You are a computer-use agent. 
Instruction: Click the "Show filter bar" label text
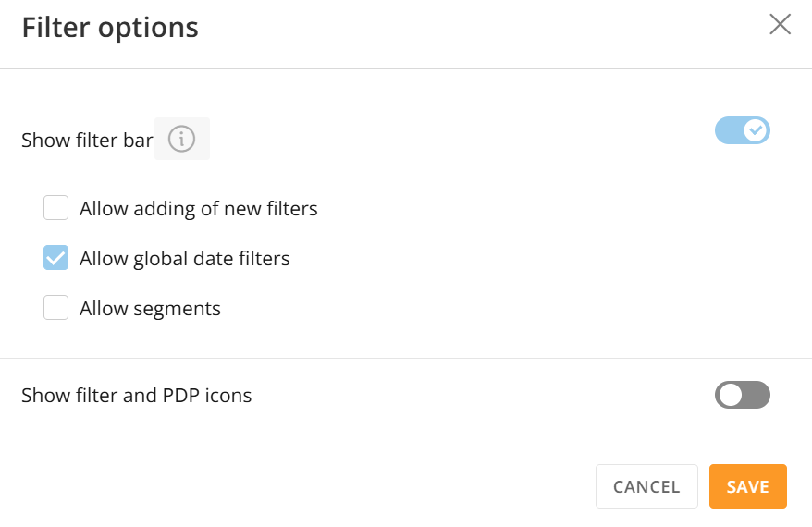(87, 141)
